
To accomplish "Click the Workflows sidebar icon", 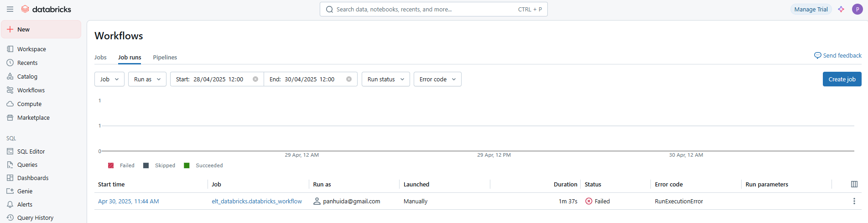I will 10,90.
